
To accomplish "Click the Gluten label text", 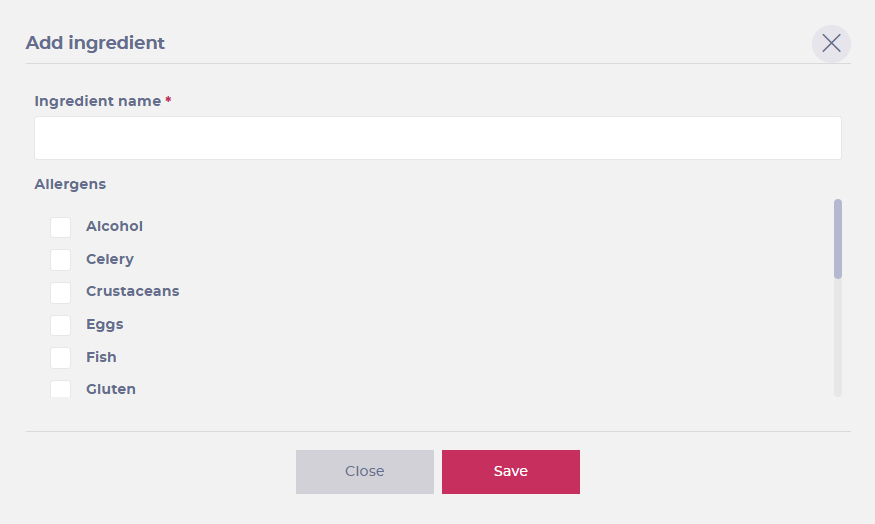I will (x=111, y=389).
